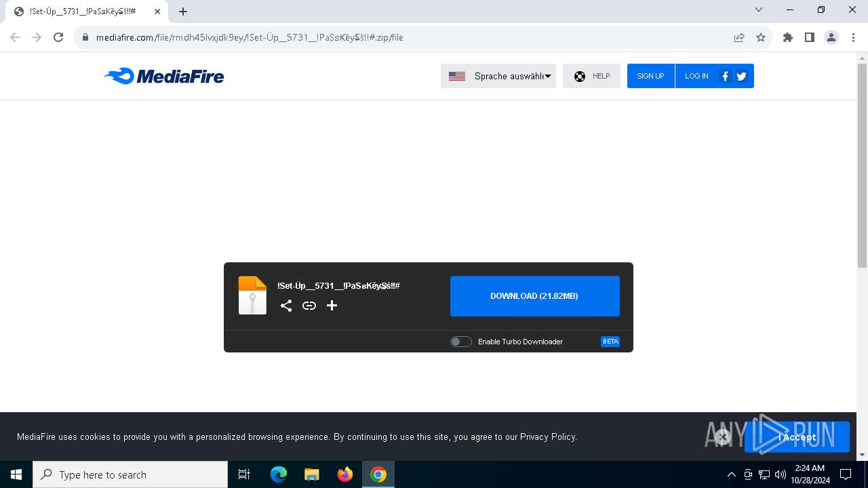Go back in browser history
Viewport: 868px width, 488px height.
[15, 37]
